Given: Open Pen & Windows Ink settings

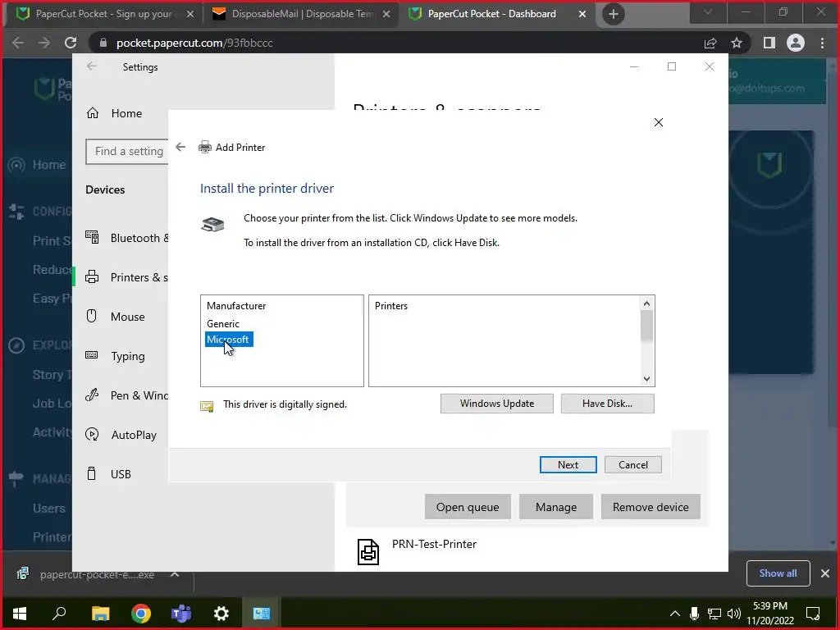Looking at the screenshot, I should [127, 395].
